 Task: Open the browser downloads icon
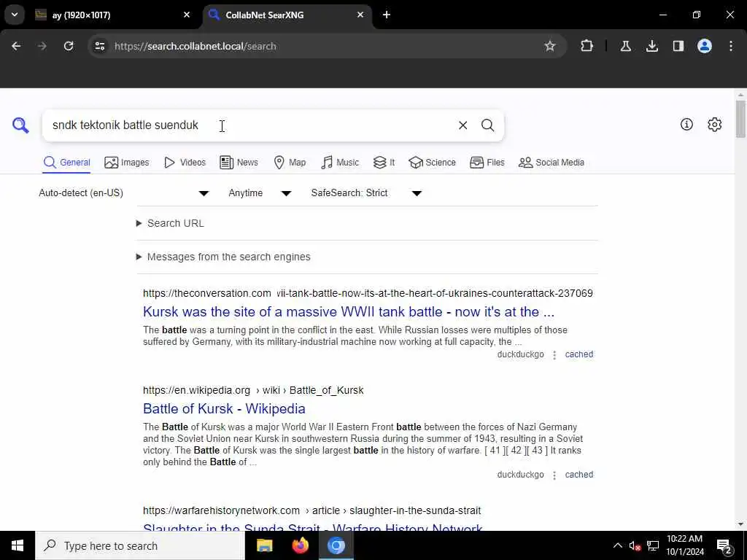(x=651, y=46)
